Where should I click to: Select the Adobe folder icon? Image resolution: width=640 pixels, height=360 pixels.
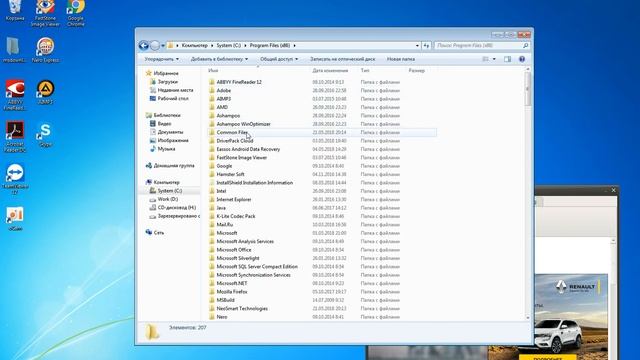pyautogui.click(x=212, y=91)
